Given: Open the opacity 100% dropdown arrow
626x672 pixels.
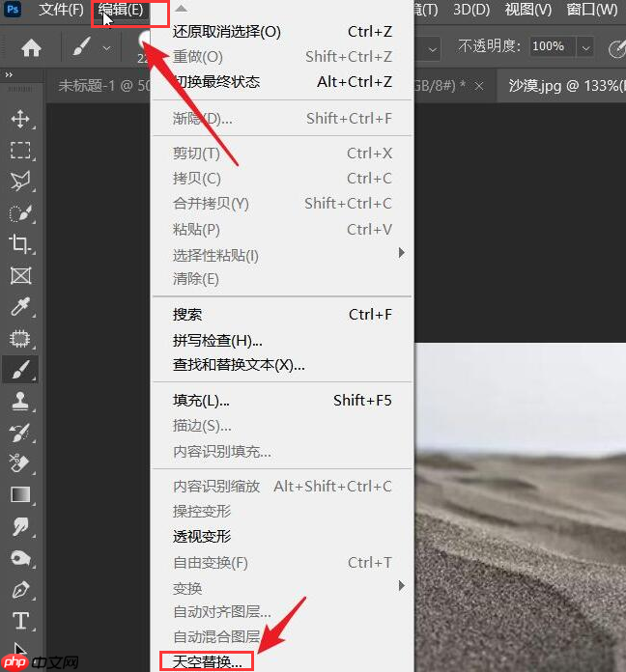Looking at the screenshot, I should click(585, 48).
